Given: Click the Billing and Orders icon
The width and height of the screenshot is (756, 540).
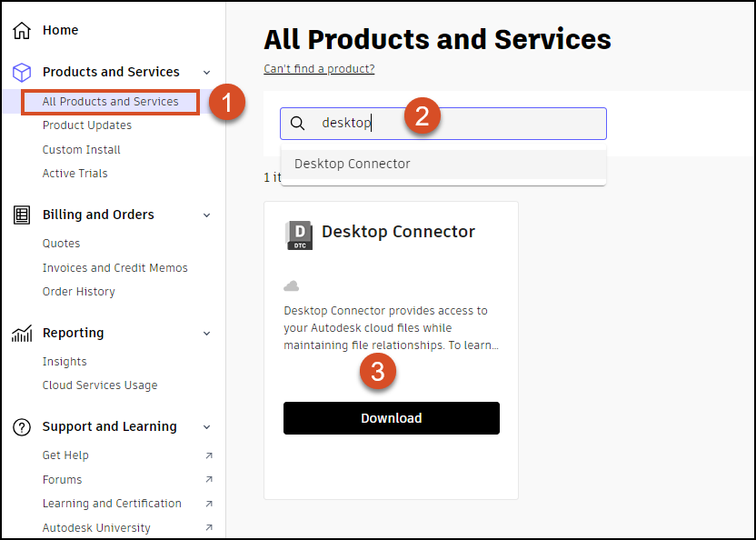Looking at the screenshot, I should (x=22, y=215).
